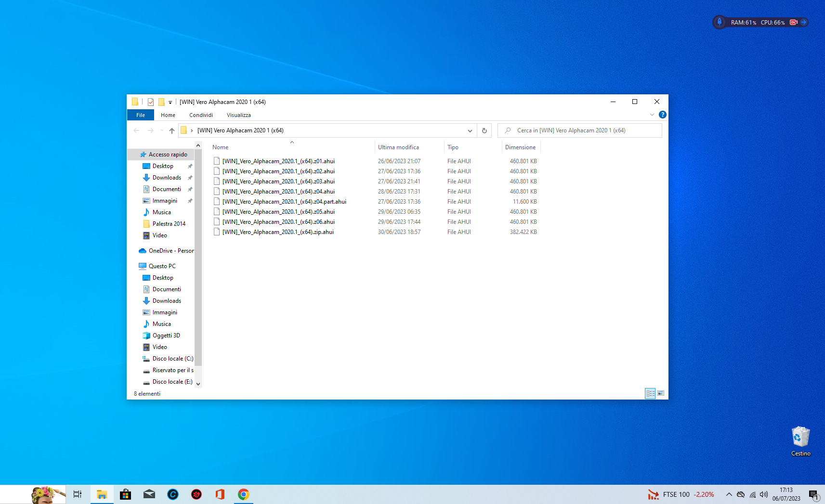Screen dimensions: 825x504
Task: Open recent locations dropdown arrow
Action: tap(162, 130)
